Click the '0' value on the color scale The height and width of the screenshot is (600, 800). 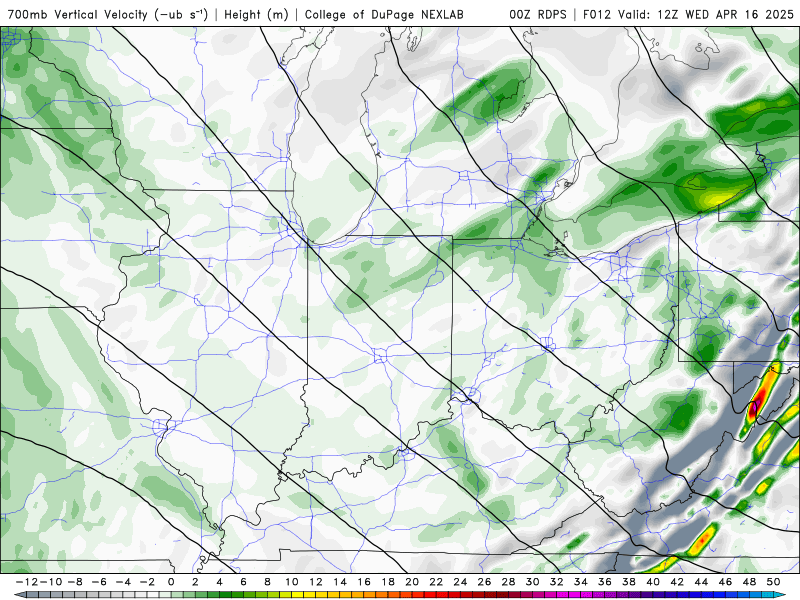click(171, 582)
